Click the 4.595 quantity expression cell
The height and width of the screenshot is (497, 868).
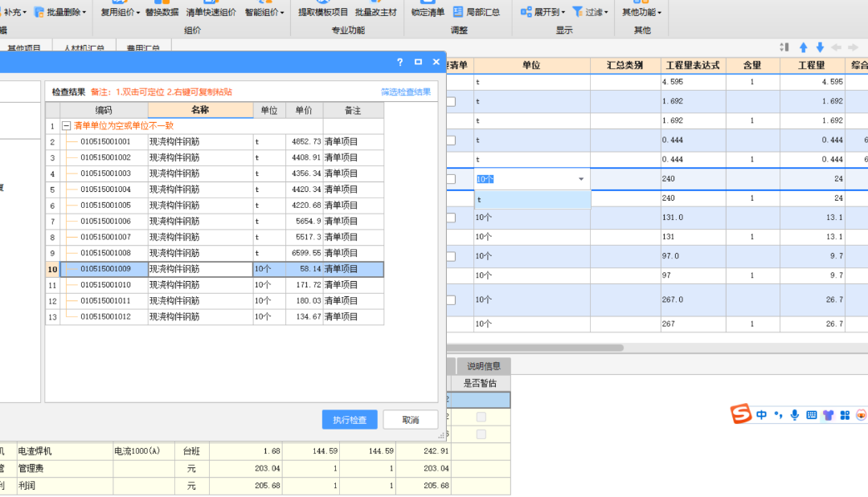tap(693, 82)
